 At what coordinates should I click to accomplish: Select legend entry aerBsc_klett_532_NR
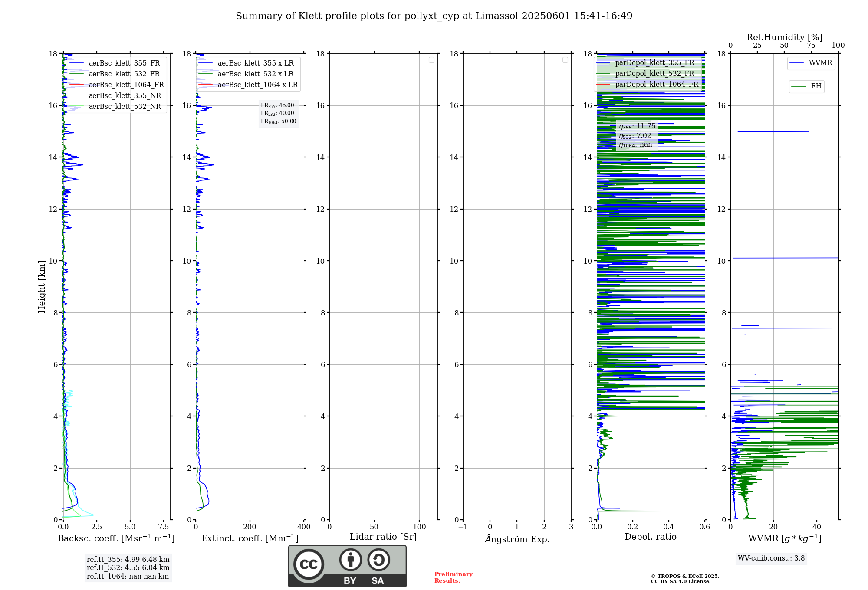pos(116,106)
